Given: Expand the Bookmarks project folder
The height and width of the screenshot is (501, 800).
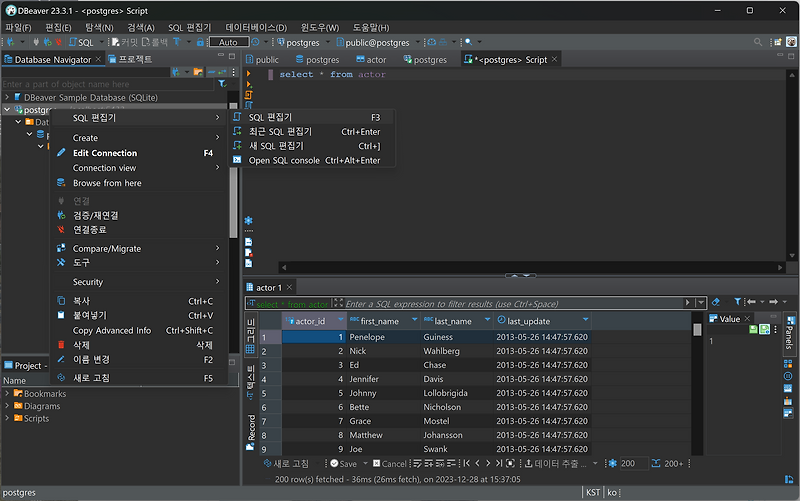Looking at the screenshot, I should [7, 393].
